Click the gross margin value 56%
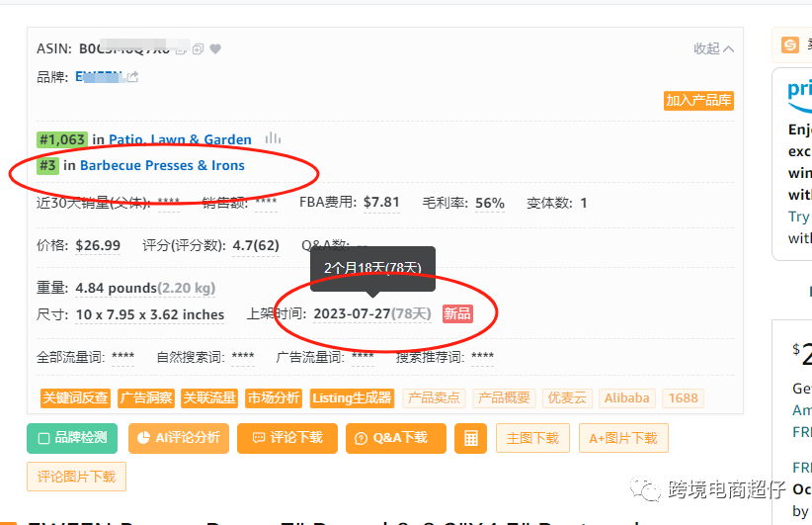Viewport: 812px width, 525px height. click(x=490, y=203)
